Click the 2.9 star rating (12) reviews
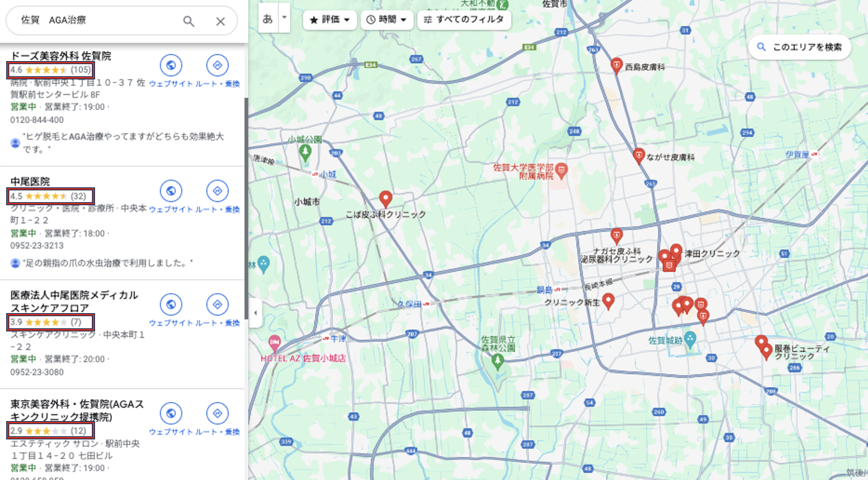The height and width of the screenshot is (480, 868). 50,431
